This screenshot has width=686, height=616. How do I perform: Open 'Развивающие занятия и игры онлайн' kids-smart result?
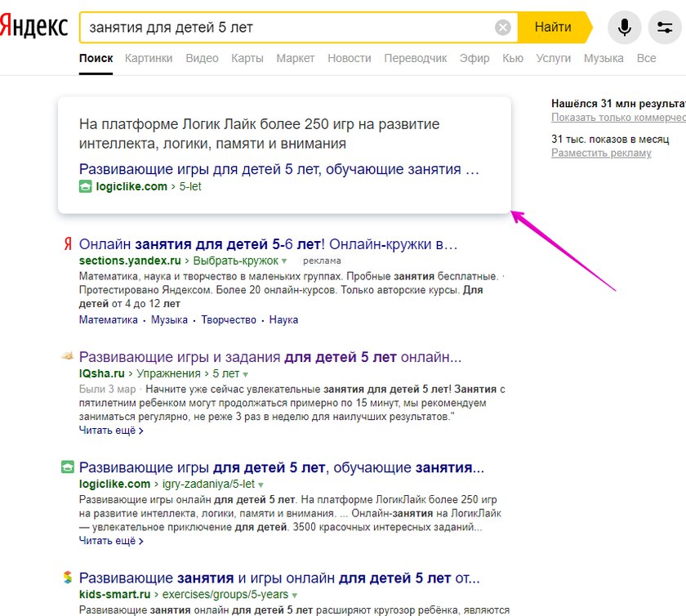pyautogui.click(x=279, y=578)
